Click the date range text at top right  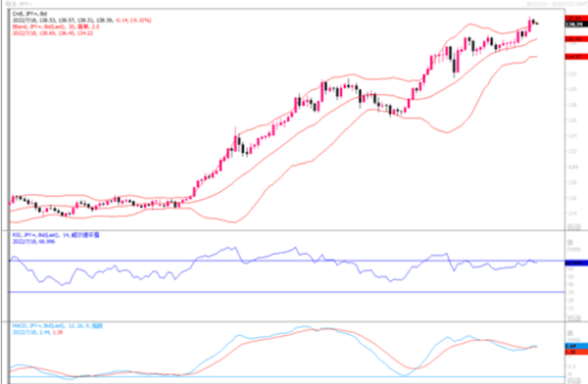[x=557, y=4]
